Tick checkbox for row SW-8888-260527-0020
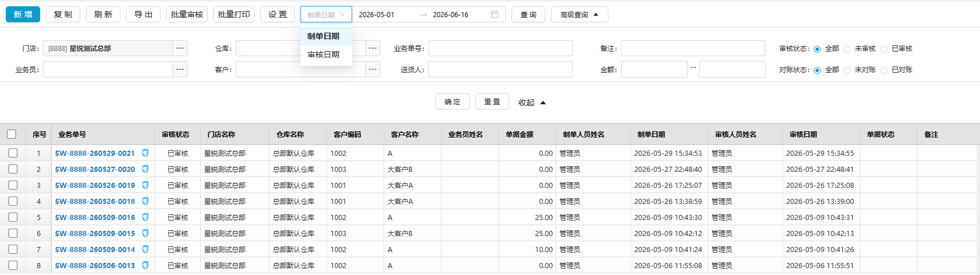This screenshot has width=980, height=275. (13, 169)
